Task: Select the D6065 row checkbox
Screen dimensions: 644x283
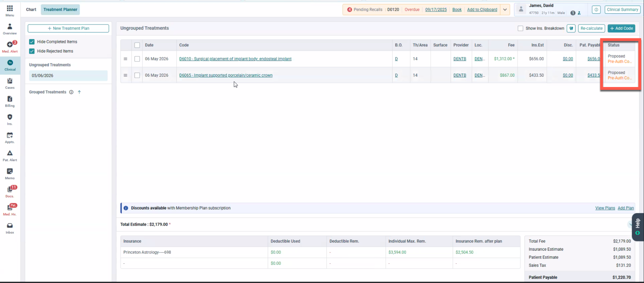Action: [137, 75]
